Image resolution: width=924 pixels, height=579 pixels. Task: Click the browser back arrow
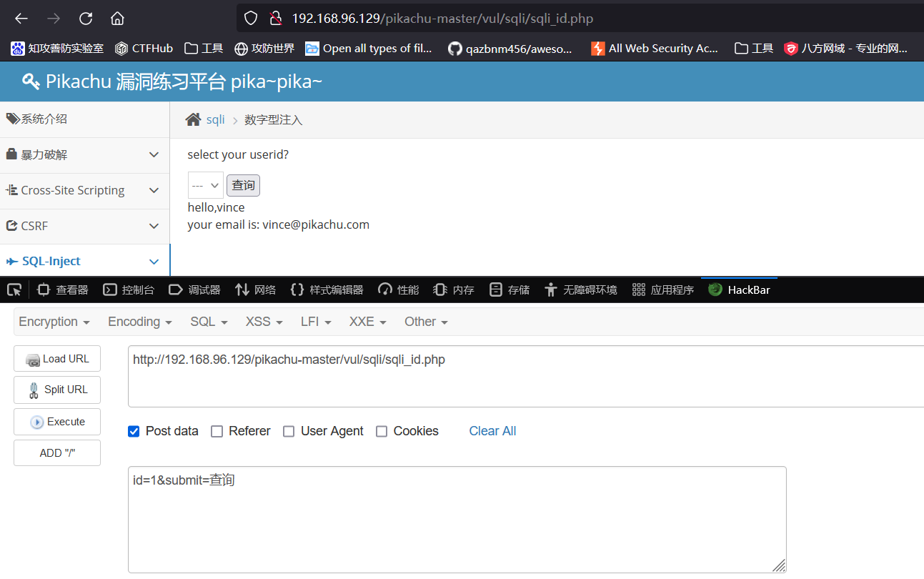point(21,19)
